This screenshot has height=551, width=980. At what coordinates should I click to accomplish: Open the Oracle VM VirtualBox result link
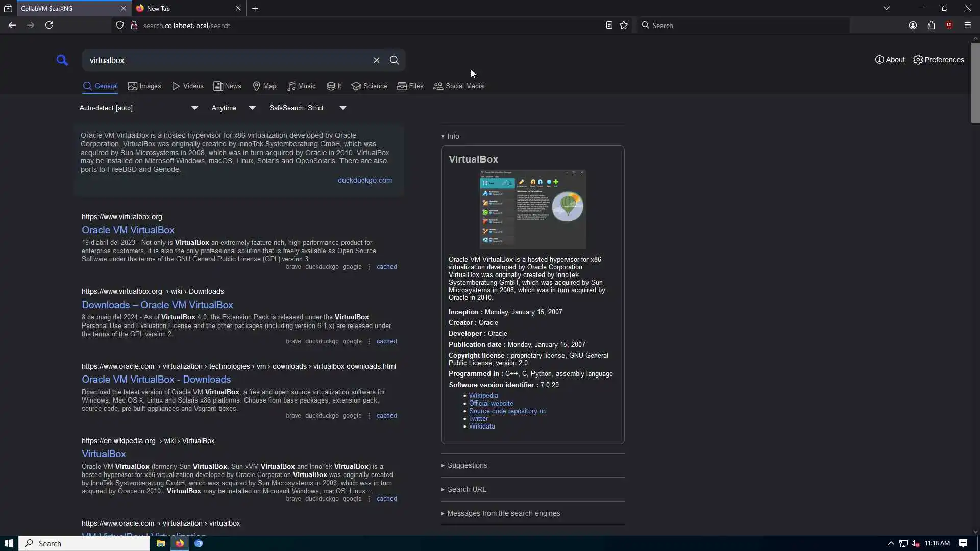128,230
